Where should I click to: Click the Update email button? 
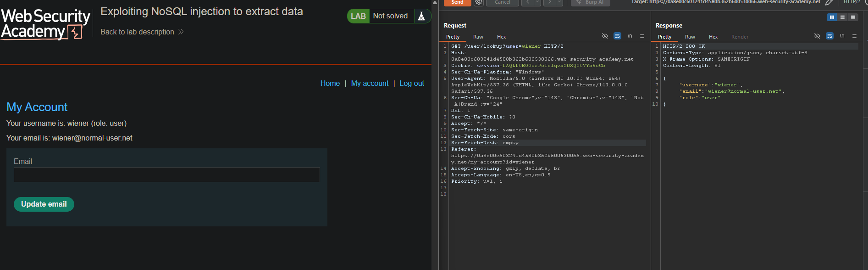click(x=44, y=204)
